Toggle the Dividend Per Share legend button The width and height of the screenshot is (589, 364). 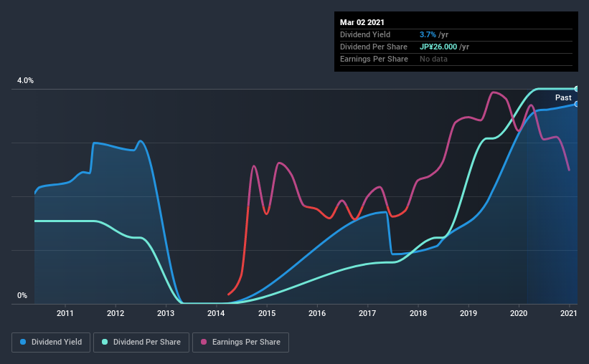141,343
